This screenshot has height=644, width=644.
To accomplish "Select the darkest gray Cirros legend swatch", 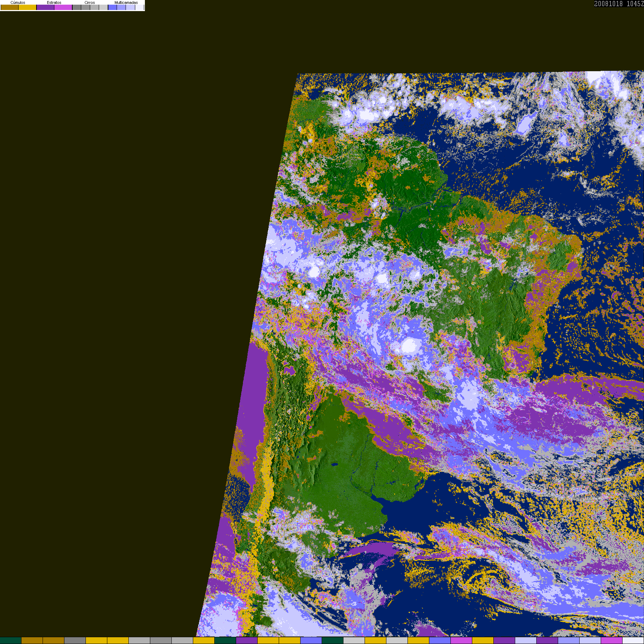I will 77,7.
